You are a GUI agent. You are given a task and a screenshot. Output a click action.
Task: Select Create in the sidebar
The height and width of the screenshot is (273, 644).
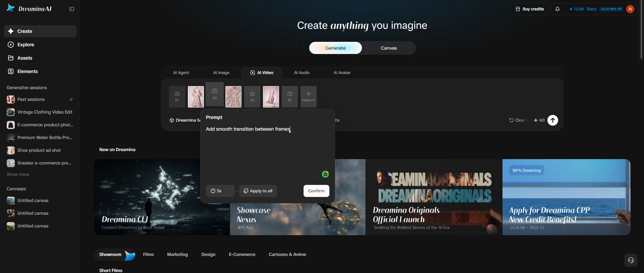pyautogui.click(x=40, y=31)
